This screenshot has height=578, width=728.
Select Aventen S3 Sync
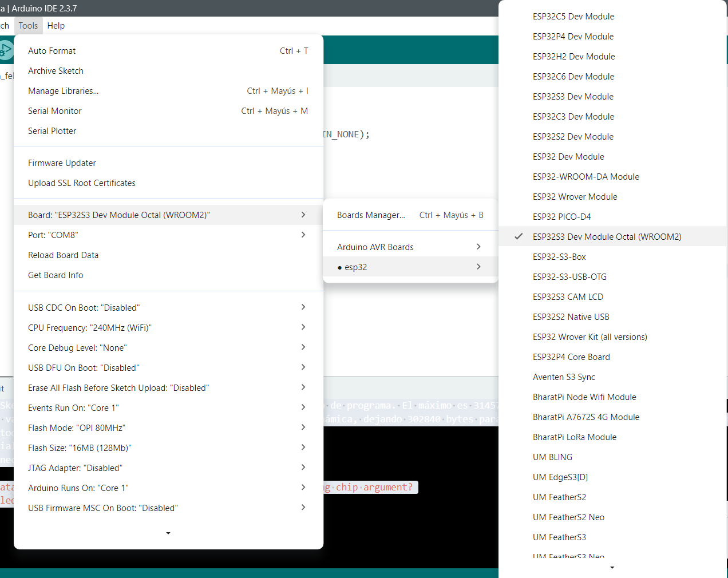[613, 377]
